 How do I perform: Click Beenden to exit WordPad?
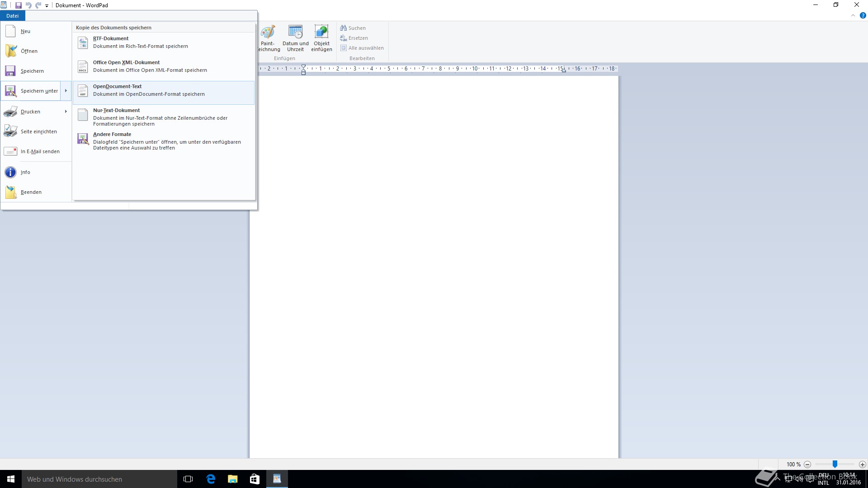[x=36, y=192]
